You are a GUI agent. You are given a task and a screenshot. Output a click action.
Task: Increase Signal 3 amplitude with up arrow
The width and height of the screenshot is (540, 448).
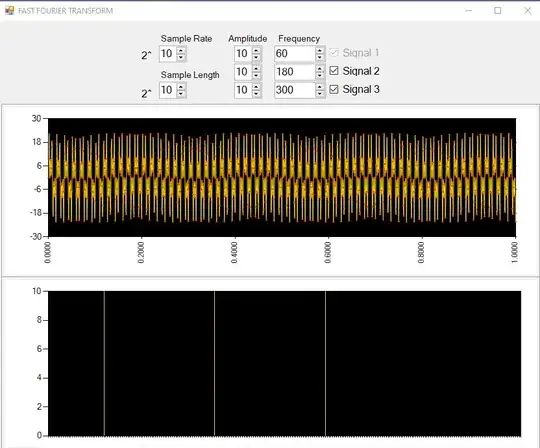[x=256, y=87]
